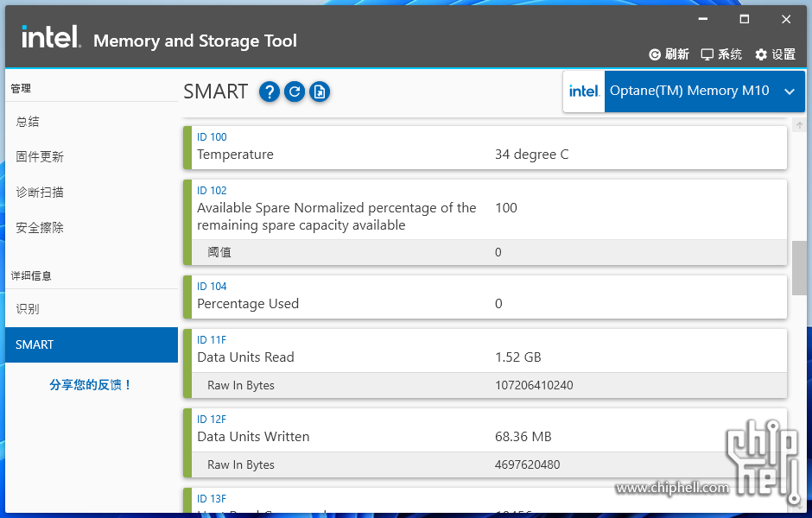
Task: Expand the drive list chevron arrow
Action: pos(789,92)
